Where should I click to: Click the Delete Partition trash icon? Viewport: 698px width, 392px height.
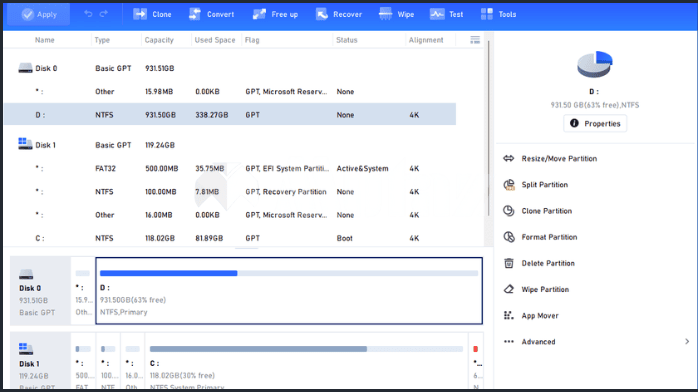click(x=509, y=263)
